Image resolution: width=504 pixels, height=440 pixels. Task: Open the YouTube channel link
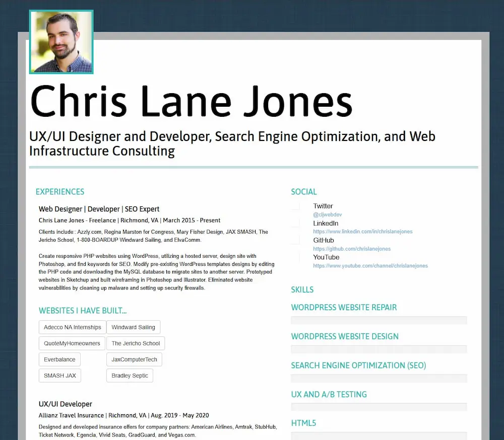pyautogui.click(x=370, y=266)
